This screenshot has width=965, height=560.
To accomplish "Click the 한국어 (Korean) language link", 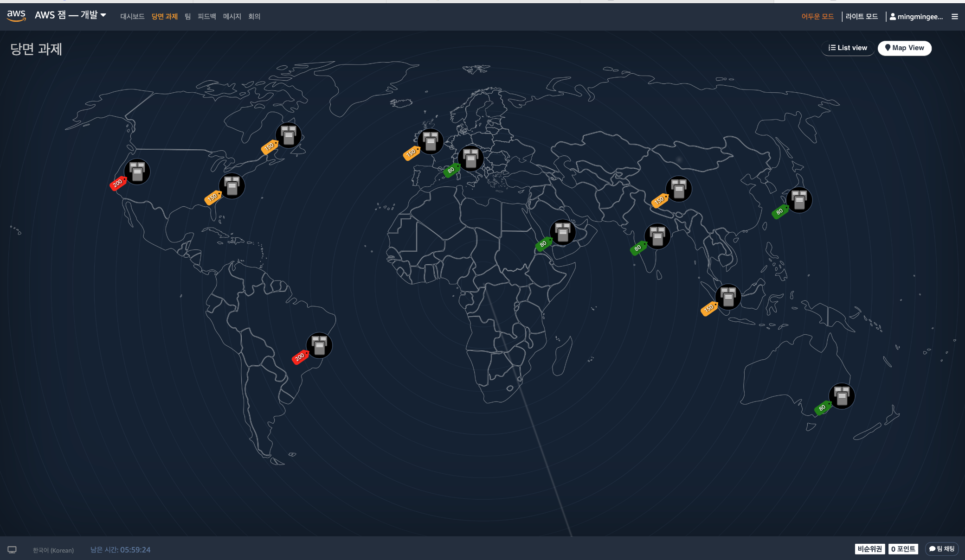I will point(53,550).
